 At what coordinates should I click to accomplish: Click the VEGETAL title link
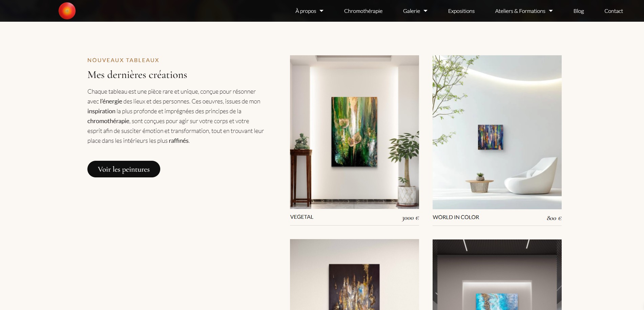[302, 217]
